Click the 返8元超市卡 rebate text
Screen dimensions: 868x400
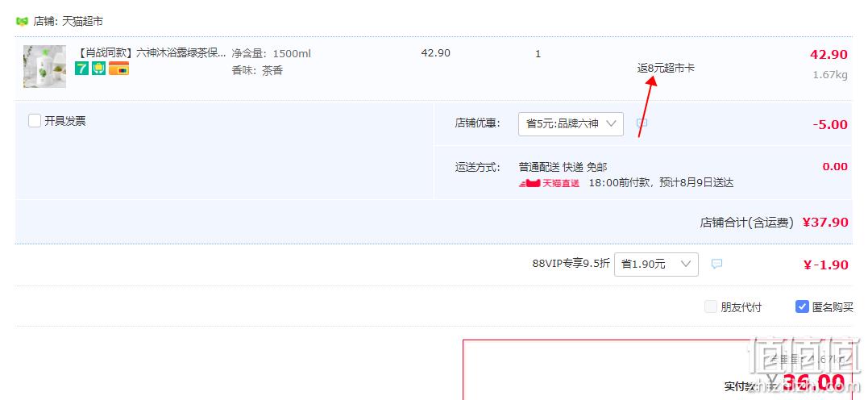point(666,68)
